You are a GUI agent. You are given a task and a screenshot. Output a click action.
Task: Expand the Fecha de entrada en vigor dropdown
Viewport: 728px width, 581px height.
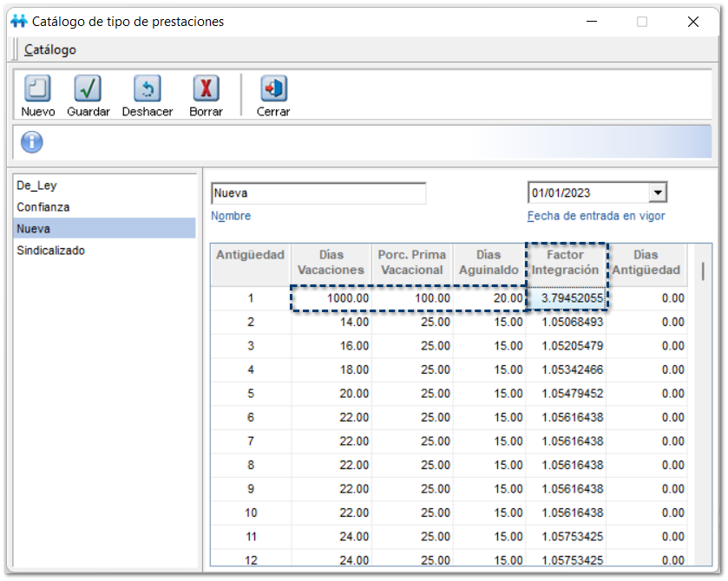click(x=658, y=193)
